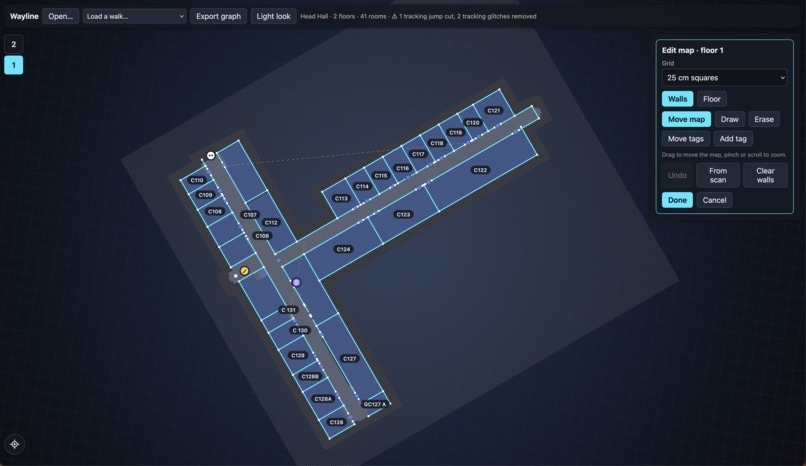Click the C119 room tag
Image resolution: width=806 pixels, height=466 pixels.
tap(455, 133)
